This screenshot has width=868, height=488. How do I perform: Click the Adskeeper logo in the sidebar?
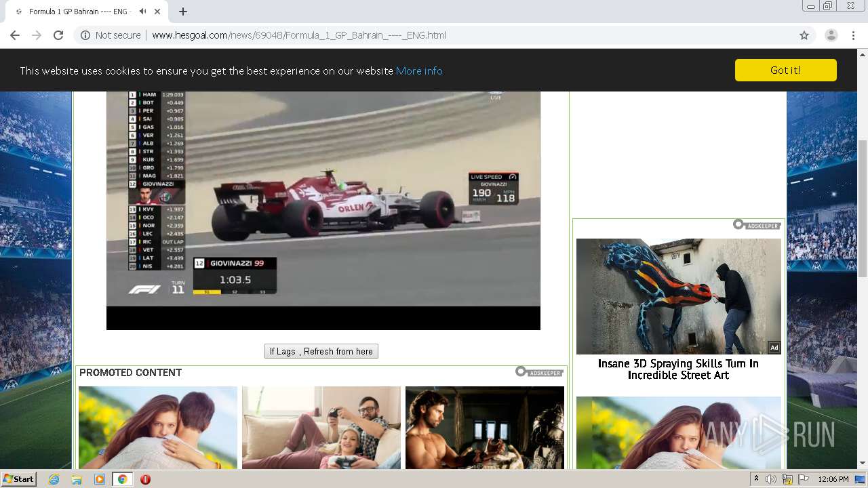(757, 224)
